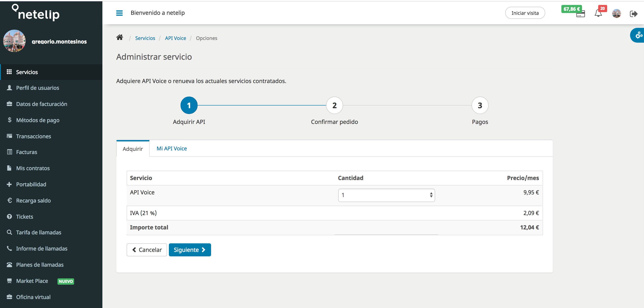The height and width of the screenshot is (308, 644).
Task: Click the gregorio.montesinos username
Action: pos(59,42)
